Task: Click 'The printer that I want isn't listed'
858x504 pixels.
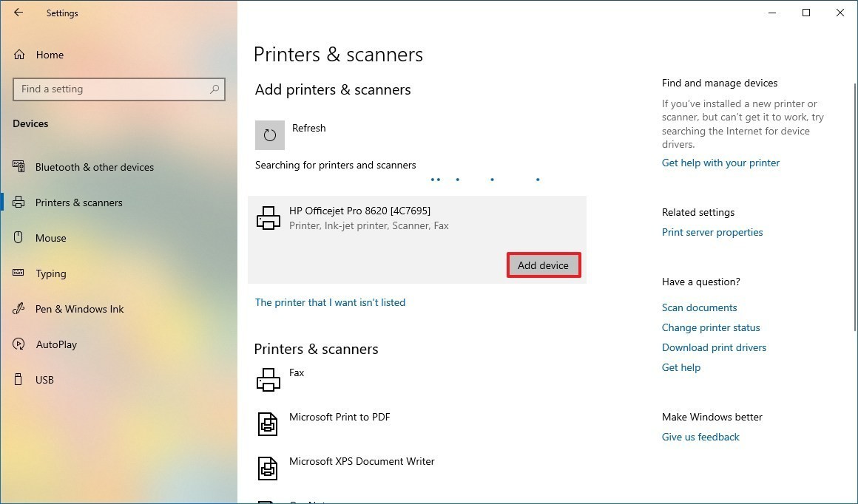Action: 330,302
